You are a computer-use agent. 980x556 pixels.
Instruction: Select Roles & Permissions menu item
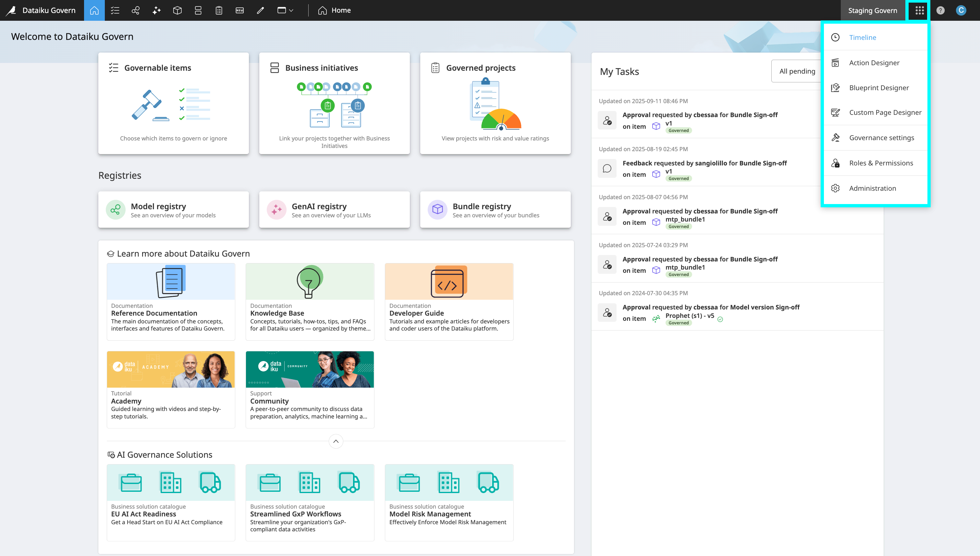(x=881, y=163)
